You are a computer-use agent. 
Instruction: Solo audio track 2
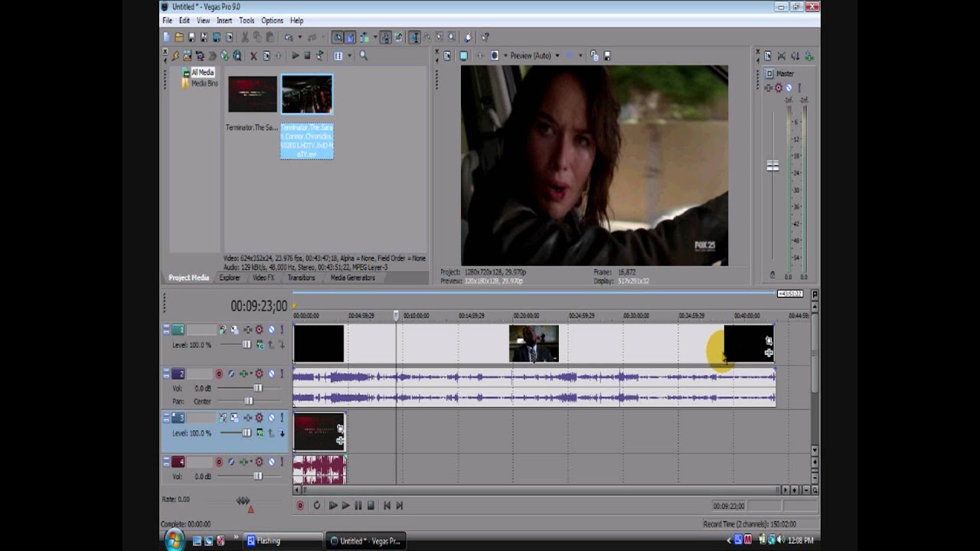(282, 373)
